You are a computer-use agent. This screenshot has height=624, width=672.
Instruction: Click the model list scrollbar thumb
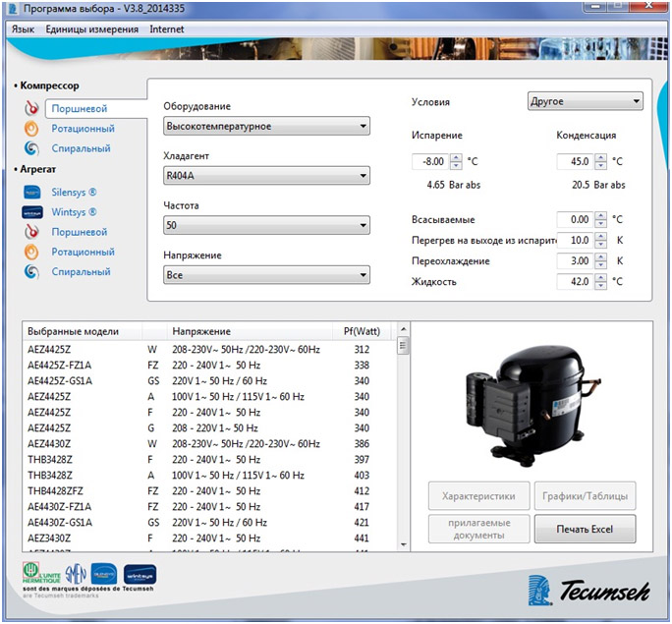(x=403, y=346)
